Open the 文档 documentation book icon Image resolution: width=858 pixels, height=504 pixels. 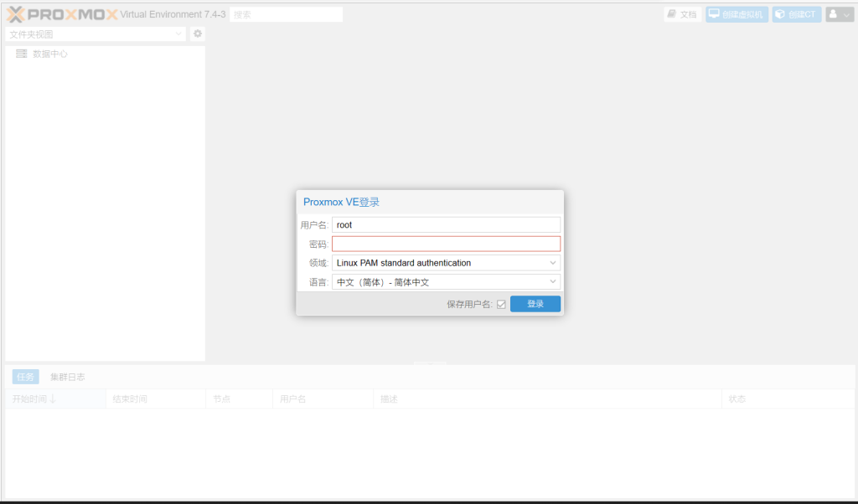click(672, 14)
